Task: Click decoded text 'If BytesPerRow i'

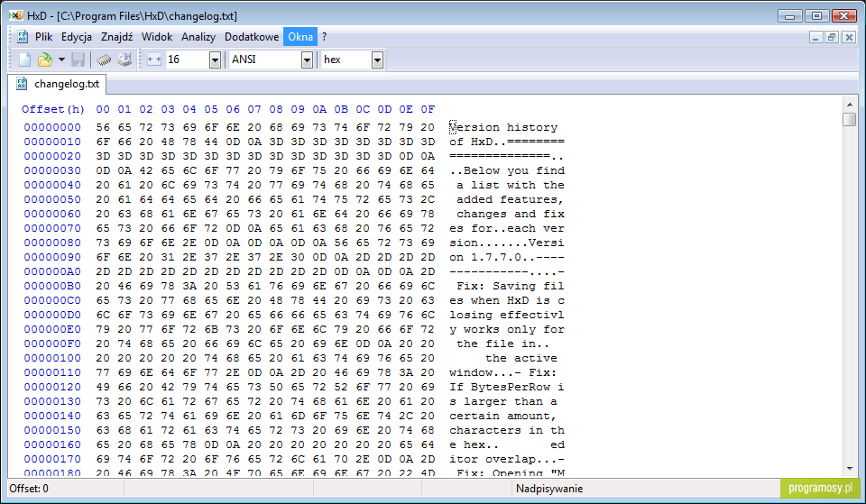Action: 507,387
